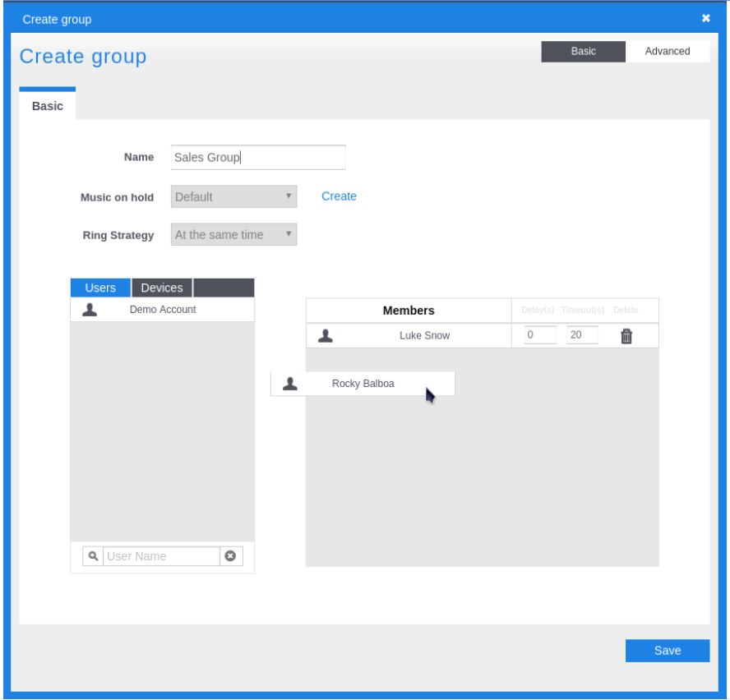Screen dimensions: 730x700
Task: Switch to Advanced mode
Action: [667, 51]
